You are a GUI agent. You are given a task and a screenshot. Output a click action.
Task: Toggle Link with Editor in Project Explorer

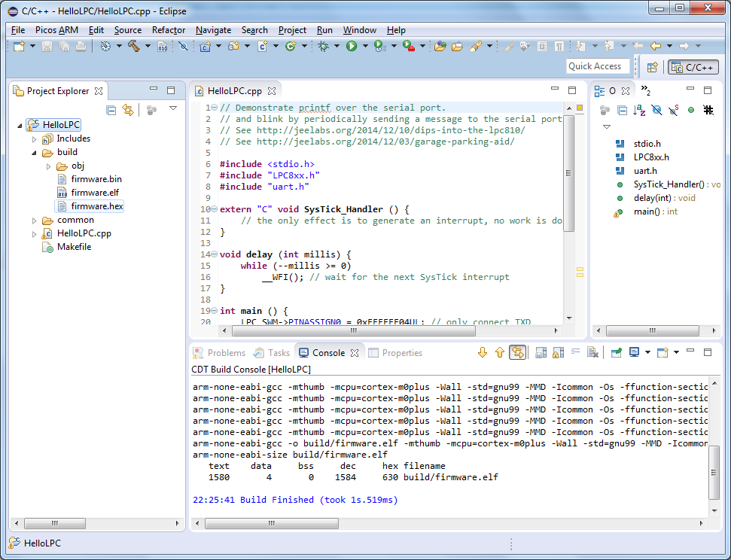pyautogui.click(x=128, y=110)
